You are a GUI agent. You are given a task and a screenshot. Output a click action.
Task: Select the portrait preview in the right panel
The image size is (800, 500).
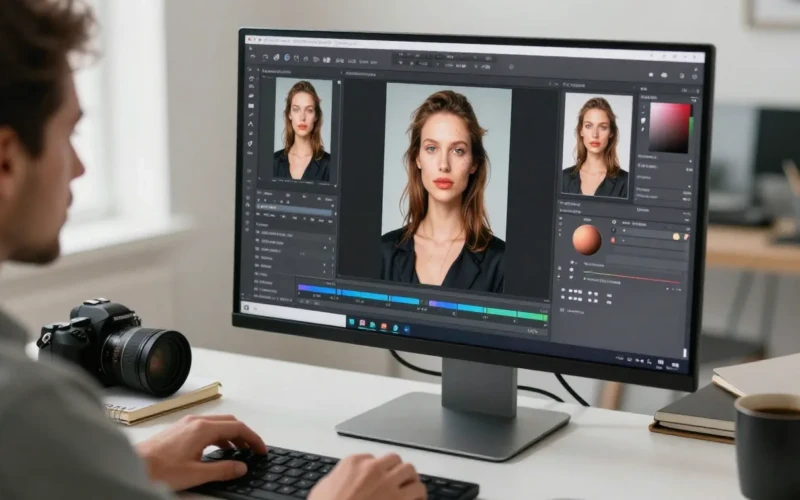[x=596, y=145]
